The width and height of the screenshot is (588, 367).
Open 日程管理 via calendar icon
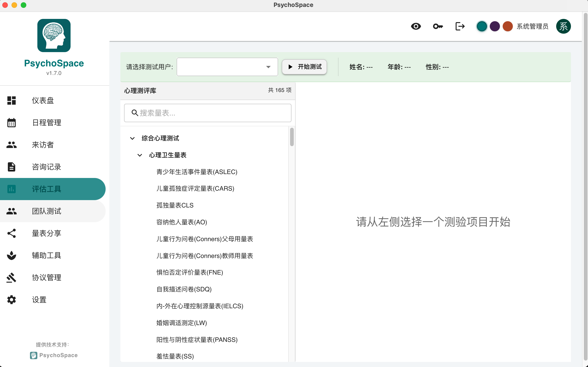click(x=11, y=123)
